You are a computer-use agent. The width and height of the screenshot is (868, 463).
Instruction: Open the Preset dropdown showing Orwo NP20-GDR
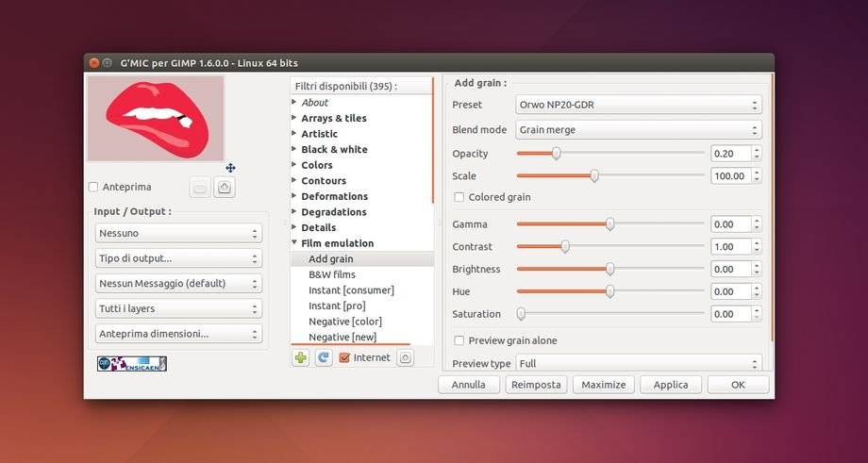[x=638, y=105]
